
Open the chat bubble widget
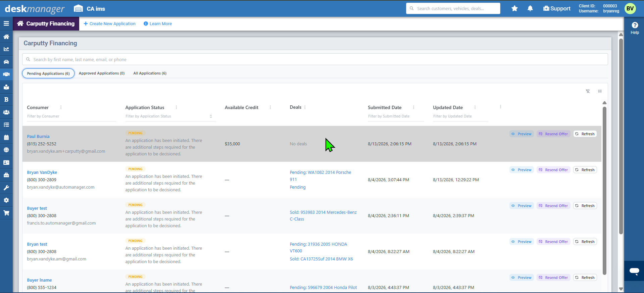pos(634,271)
